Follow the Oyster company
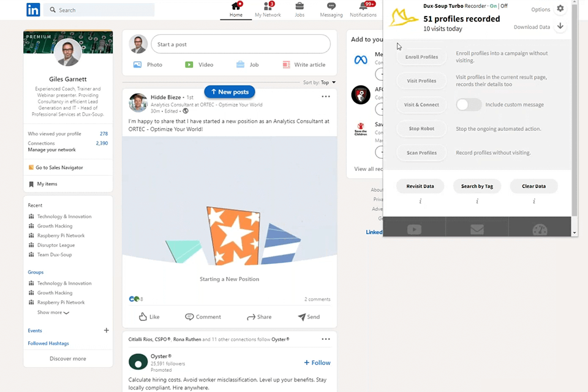The image size is (588, 392). click(x=317, y=363)
